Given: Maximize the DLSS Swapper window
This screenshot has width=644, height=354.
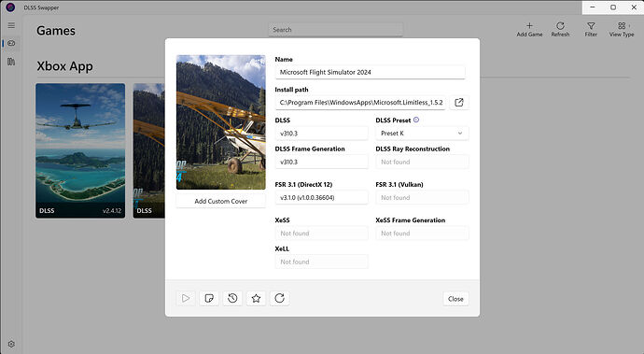Looking at the screenshot, I should pos(613,7).
